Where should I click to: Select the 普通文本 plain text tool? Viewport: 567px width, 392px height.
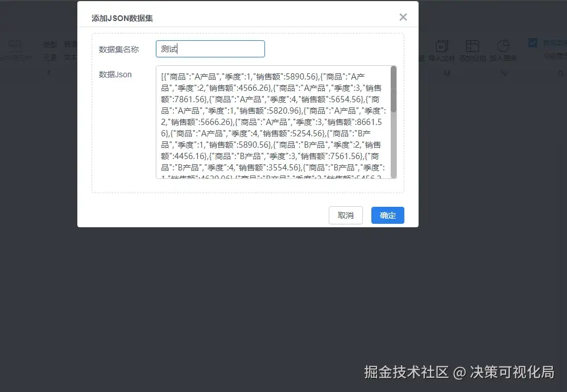(71, 50)
